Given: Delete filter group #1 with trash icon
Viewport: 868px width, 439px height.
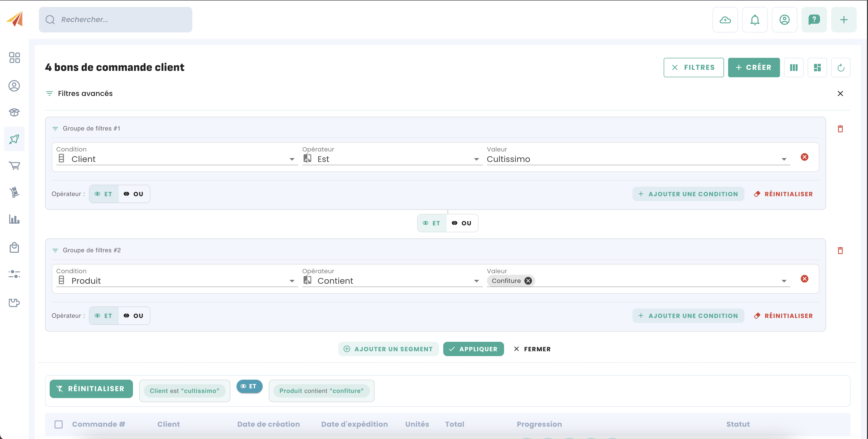Looking at the screenshot, I should pos(840,129).
